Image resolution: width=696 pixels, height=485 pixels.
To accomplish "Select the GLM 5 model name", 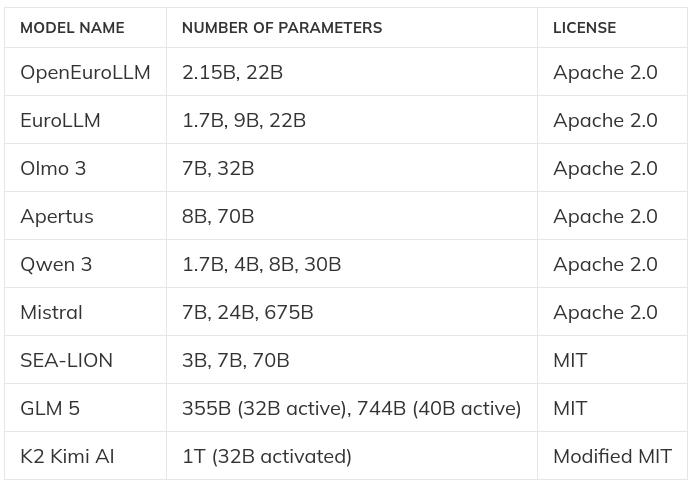I will click(x=50, y=408).
